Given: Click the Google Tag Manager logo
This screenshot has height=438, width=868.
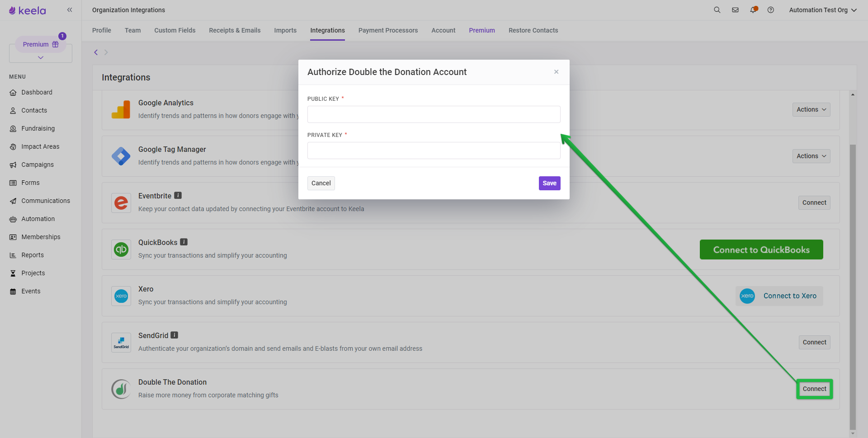Looking at the screenshot, I should point(121,156).
